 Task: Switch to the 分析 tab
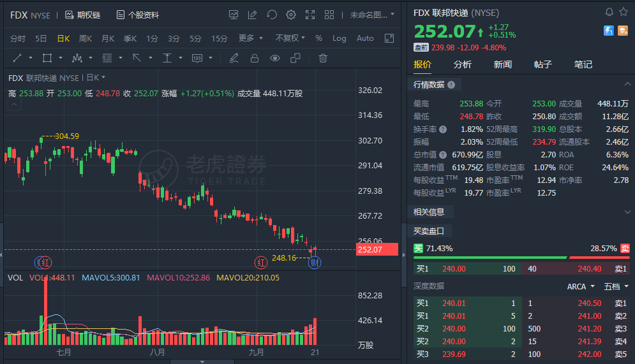463,64
